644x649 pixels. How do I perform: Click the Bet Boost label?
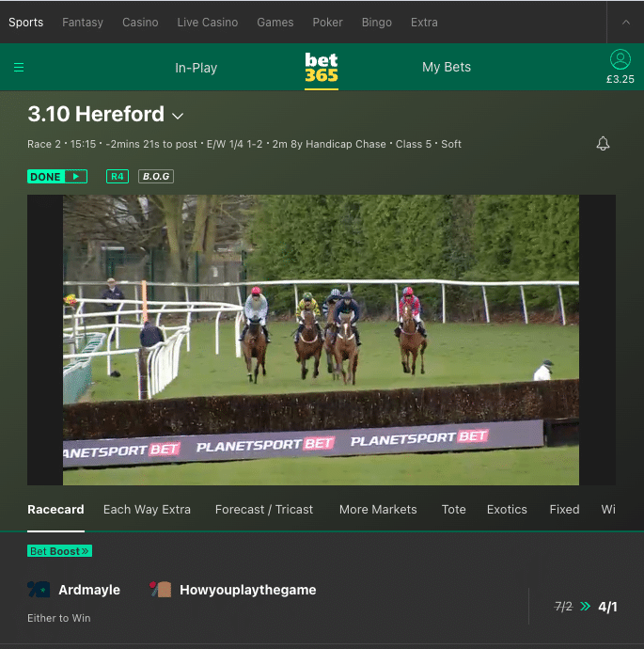pos(59,551)
